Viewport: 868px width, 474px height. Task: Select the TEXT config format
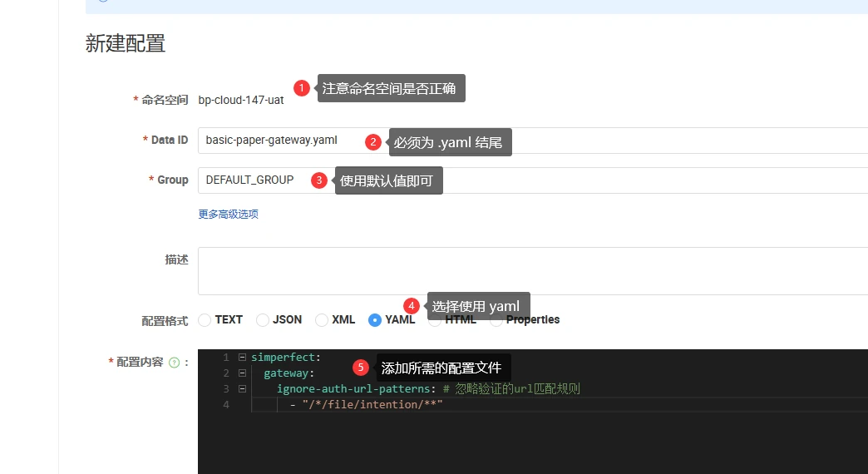205,320
